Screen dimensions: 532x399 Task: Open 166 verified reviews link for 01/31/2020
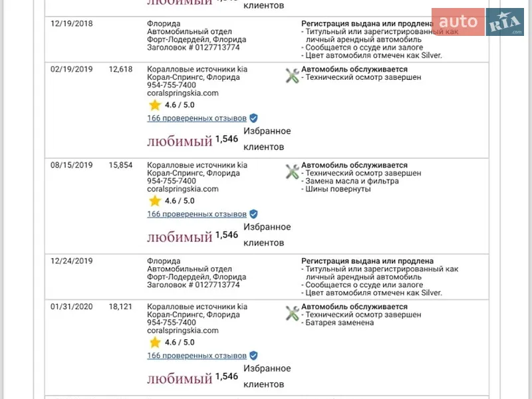(197, 356)
